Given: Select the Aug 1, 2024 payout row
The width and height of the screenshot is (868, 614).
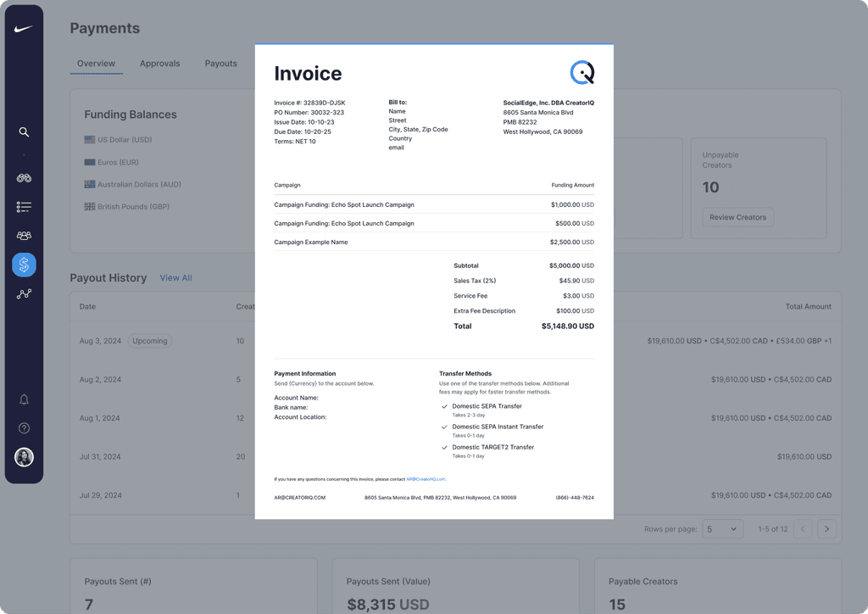Looking at the screenshot, I should (x=455, y=418).
